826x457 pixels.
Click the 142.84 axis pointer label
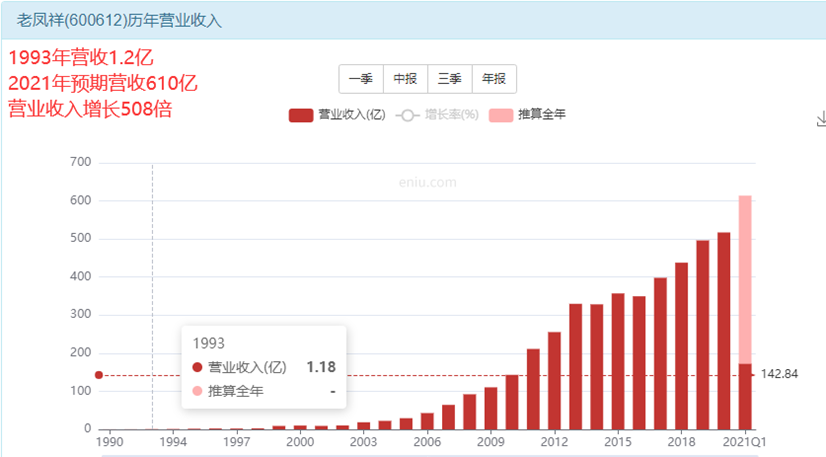[x=779, y=374]
